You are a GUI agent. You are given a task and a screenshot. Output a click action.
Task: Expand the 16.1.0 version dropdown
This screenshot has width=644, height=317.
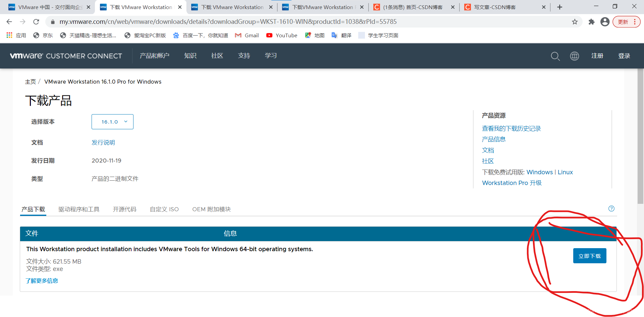[112, 122]
